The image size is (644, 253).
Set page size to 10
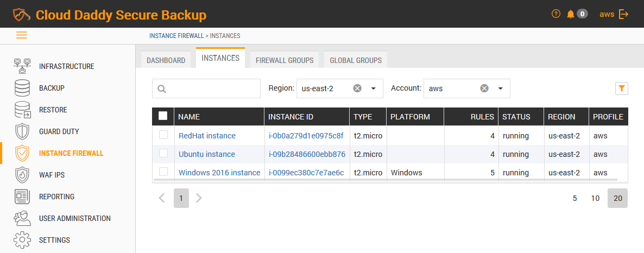(595, 198)
